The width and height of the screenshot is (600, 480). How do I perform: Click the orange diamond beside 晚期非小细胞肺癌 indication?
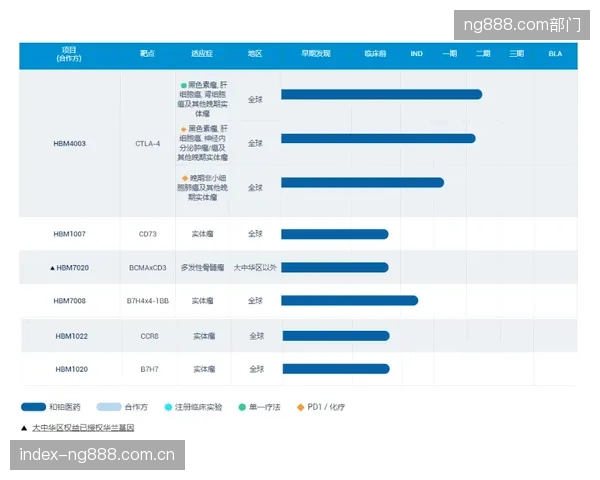(185, 178)
